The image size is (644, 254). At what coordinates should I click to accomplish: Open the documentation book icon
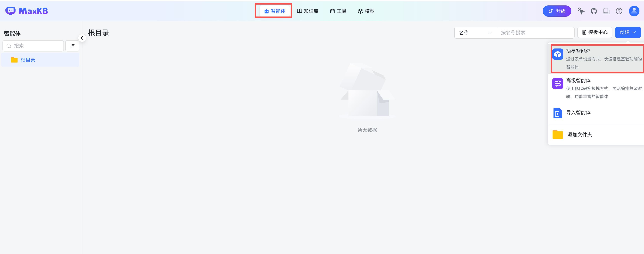coord(606,11)
